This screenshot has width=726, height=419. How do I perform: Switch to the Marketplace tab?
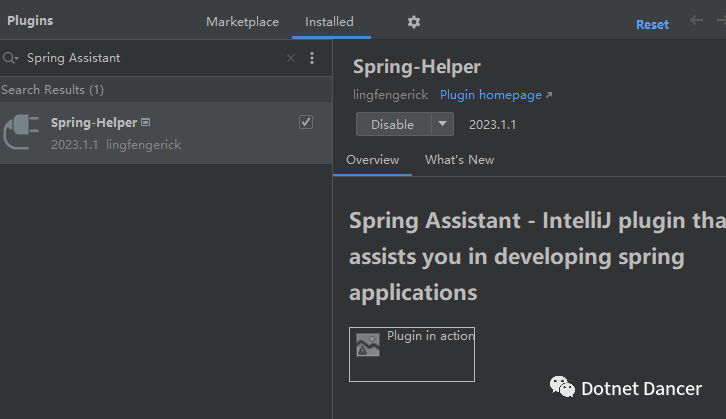[x=241, y=22]
